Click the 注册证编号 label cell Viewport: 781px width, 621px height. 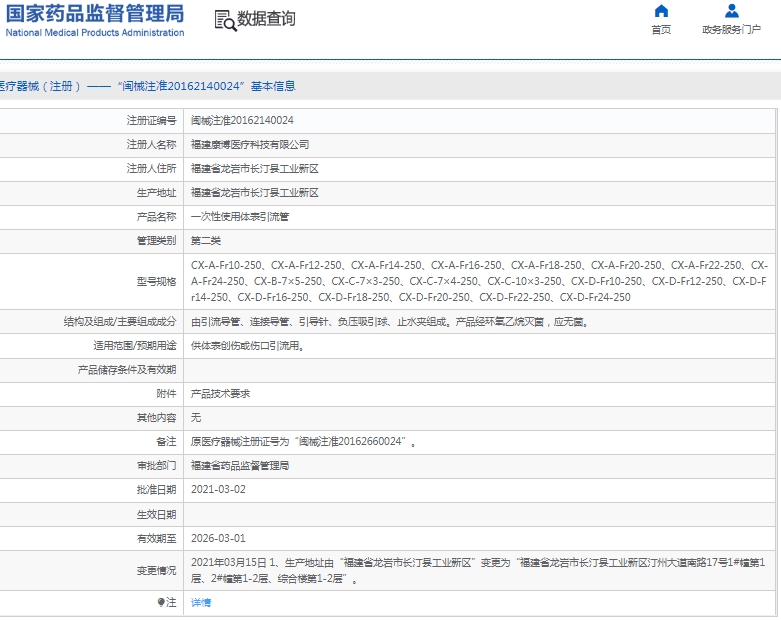[x=151, y=121]
